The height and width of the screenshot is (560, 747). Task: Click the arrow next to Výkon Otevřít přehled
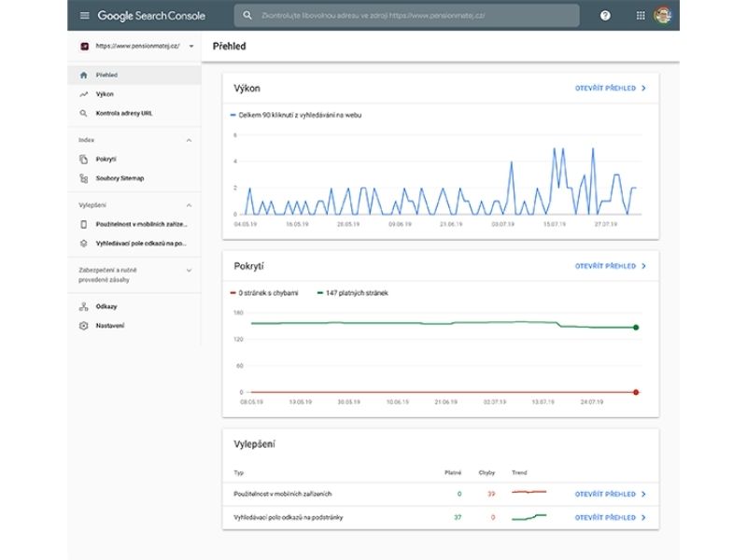pos(643,88)
